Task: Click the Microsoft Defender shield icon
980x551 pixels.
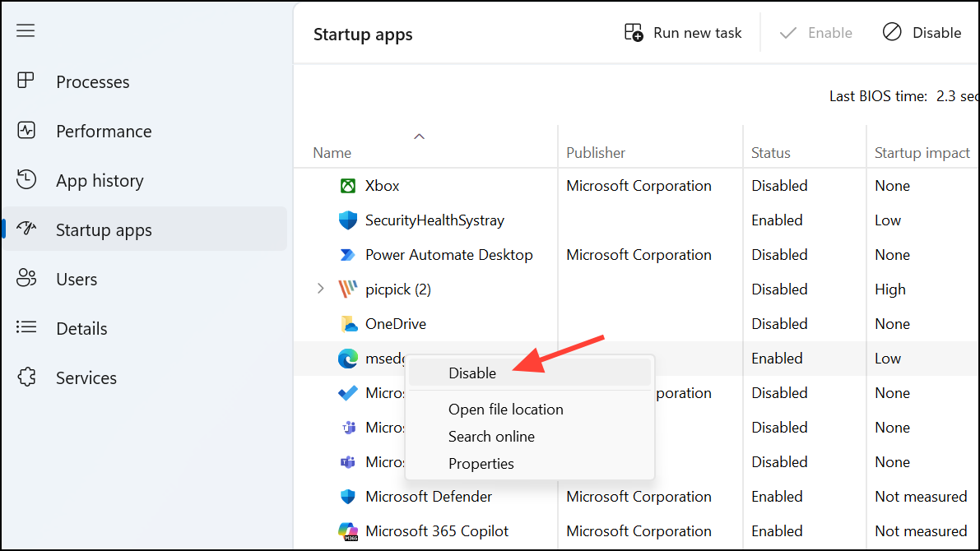Action: pyautogui.click(x=347, y=496)
